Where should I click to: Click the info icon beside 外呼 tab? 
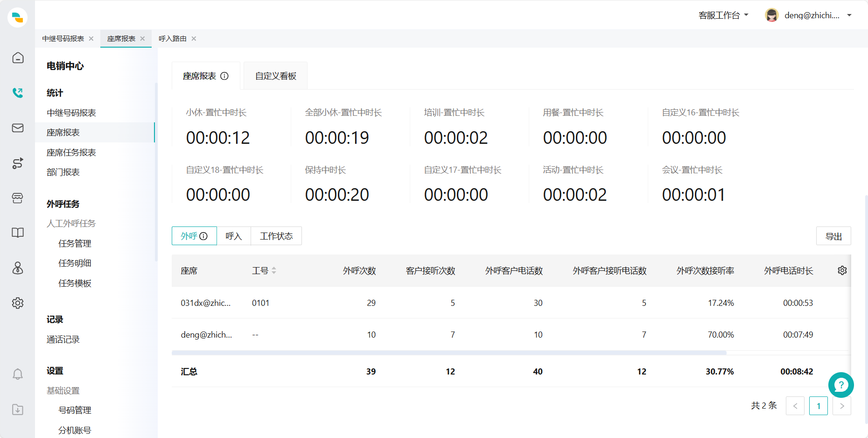click(x=203, y=236)
